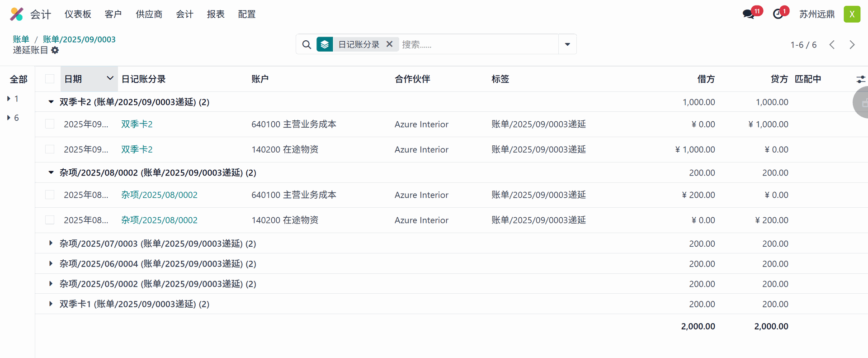This screenshot has height=358, width=868.
Task: Click the gear icon next to 递延账目
Action: [x=55, y=50]
